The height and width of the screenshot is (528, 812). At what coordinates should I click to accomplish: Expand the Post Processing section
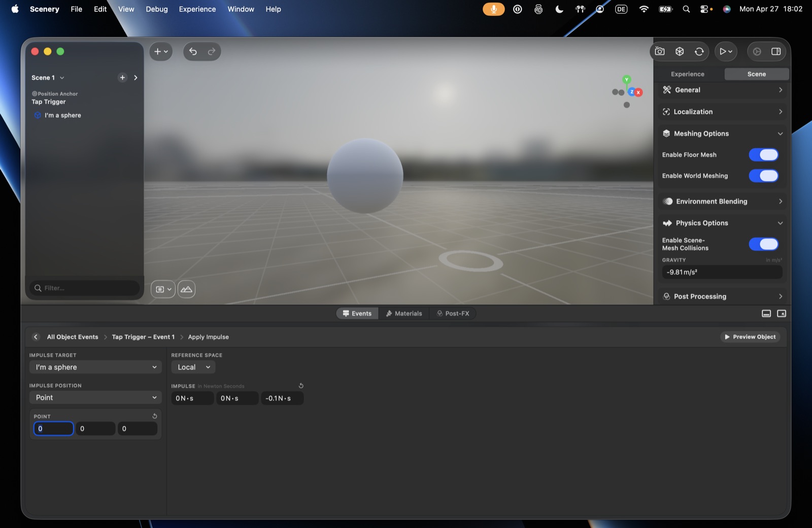pos(723,296)
